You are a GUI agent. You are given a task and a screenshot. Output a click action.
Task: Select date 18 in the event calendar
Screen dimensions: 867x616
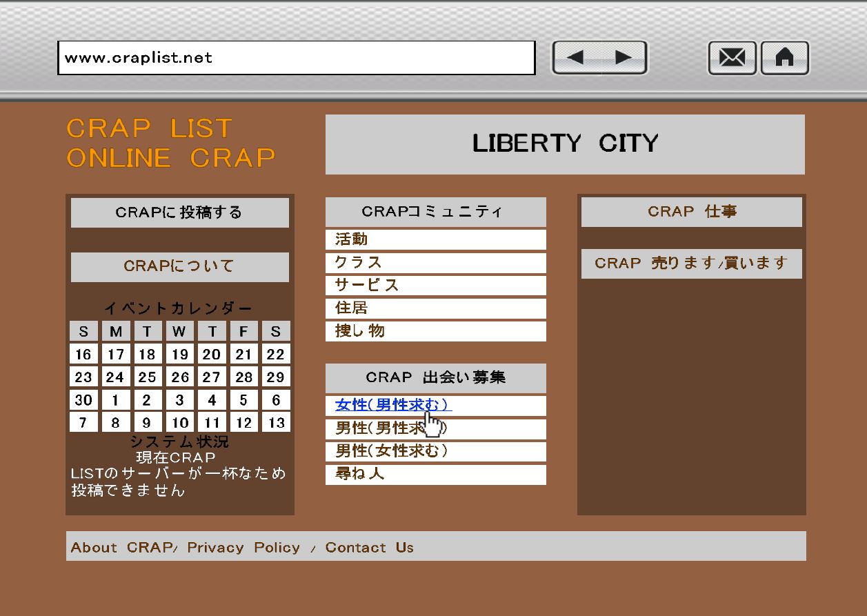click(148, 355)
